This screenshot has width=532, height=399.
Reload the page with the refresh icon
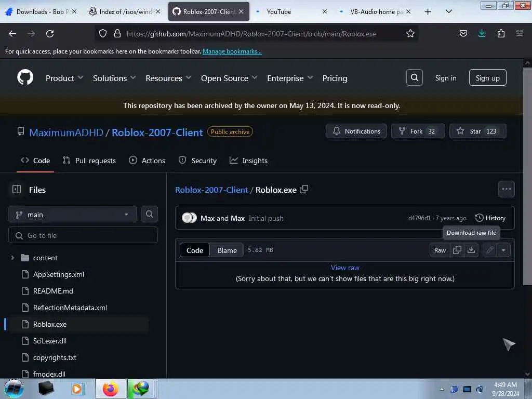pyautogui.click(x=50, y=34)
